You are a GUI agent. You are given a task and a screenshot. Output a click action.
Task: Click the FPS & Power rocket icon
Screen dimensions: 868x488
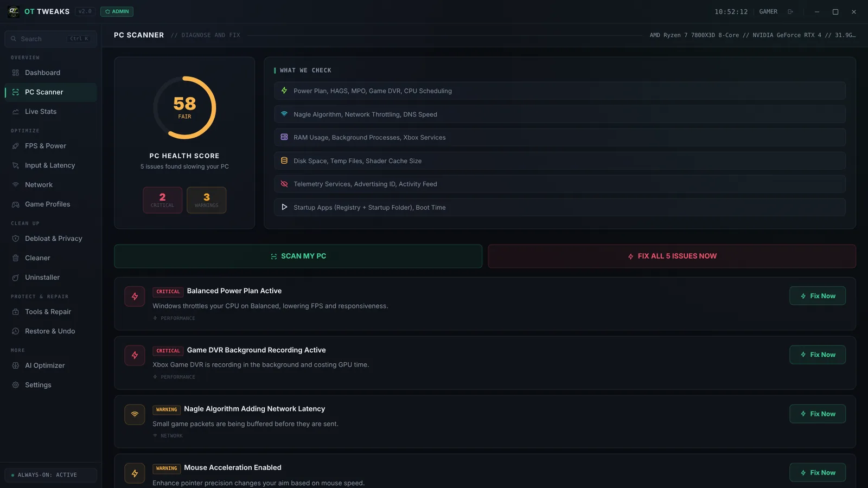(16, 146)
